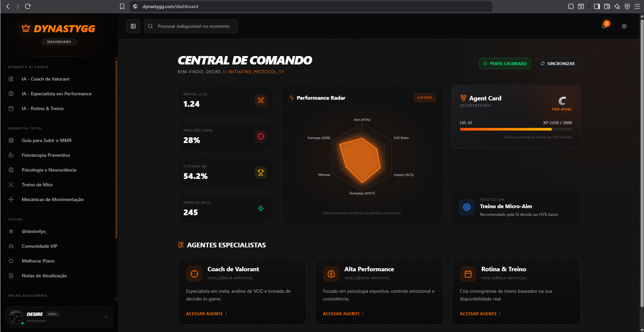Toggle the PERFIL CALIBRADO status badge
Image resolution: width=644 pixels, height=332 pixels.
(x=505, y=63)
